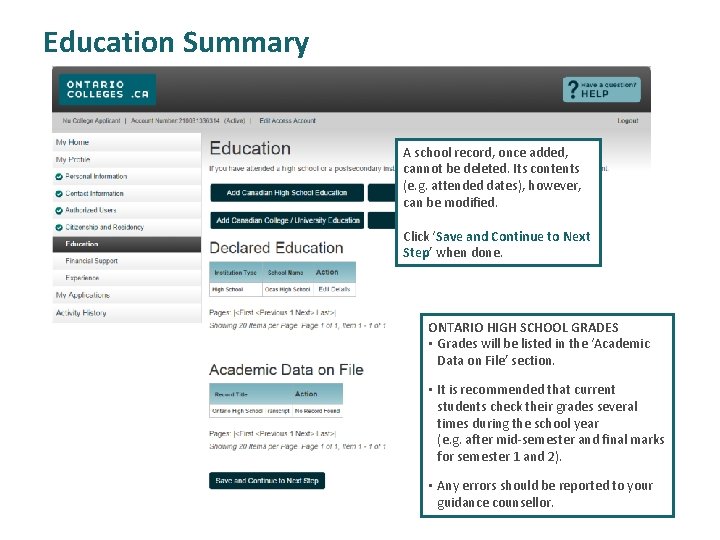Click the Institution Type column header
The image size is (720, 540).
235,273
